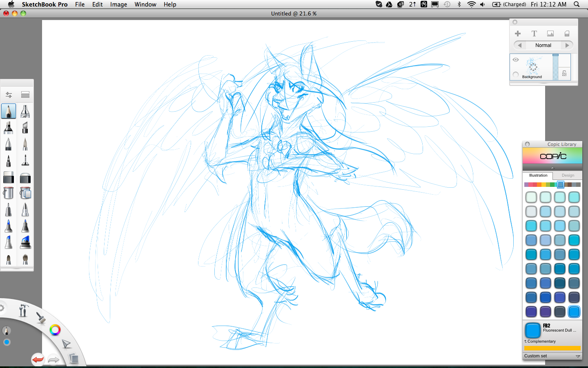Add a new layer with plus icon
This screenshot has height=368, width=588.
click(518, 34)
